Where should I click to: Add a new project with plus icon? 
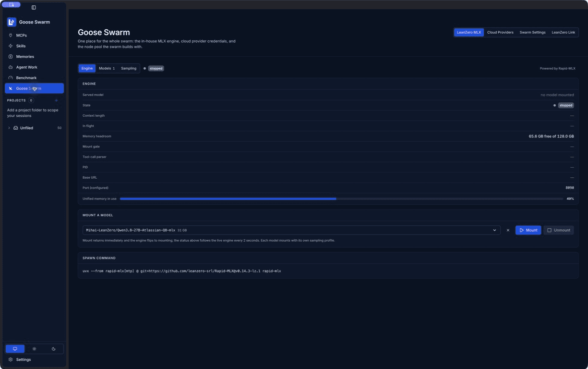point(56,100)
